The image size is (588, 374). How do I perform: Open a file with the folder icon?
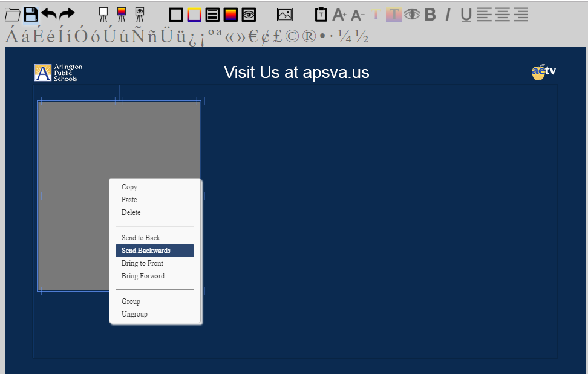tap(11, 14)
